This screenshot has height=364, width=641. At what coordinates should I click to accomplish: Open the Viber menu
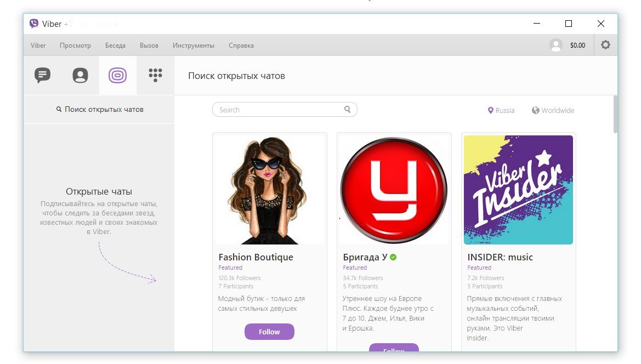pos(38,46)
